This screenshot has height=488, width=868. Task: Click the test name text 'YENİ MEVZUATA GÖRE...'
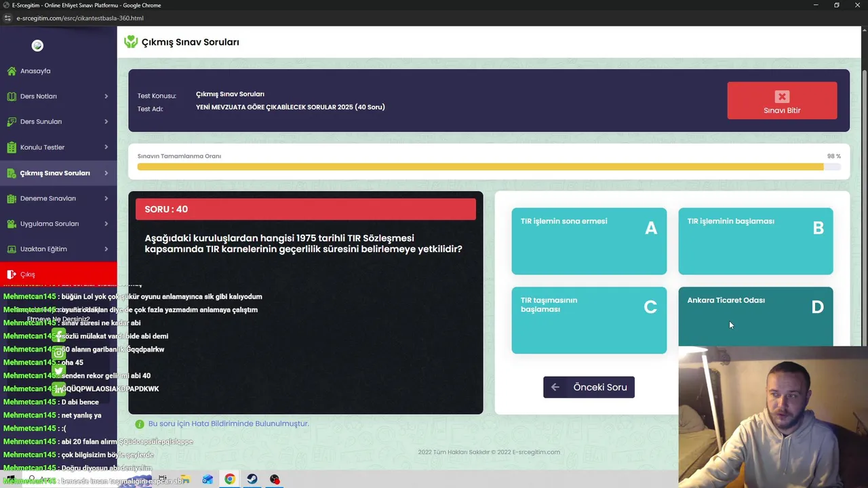click(x=290, y=107)
